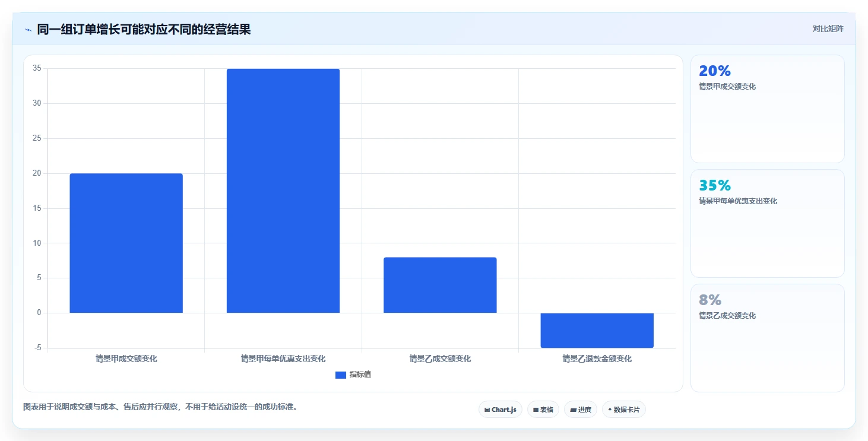Click the y-axis tick label 25
The width and height of the screenshot is (868, 441).
(37, 138)
